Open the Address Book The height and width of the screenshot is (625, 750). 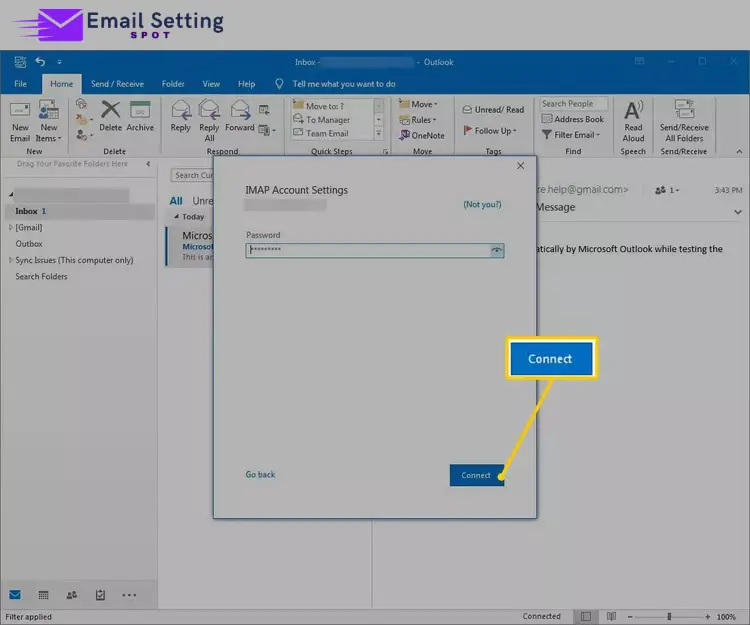(x=573, y=119)
